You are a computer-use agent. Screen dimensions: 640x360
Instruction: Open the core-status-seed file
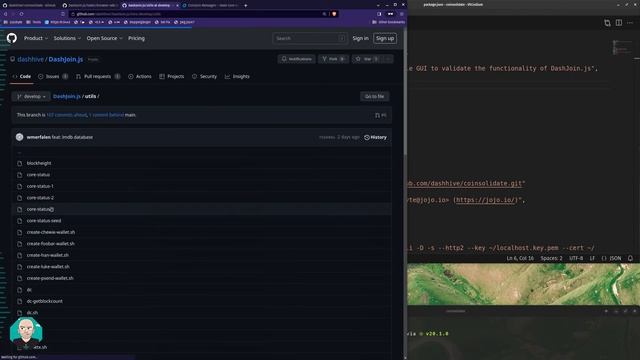coord(44,221)
